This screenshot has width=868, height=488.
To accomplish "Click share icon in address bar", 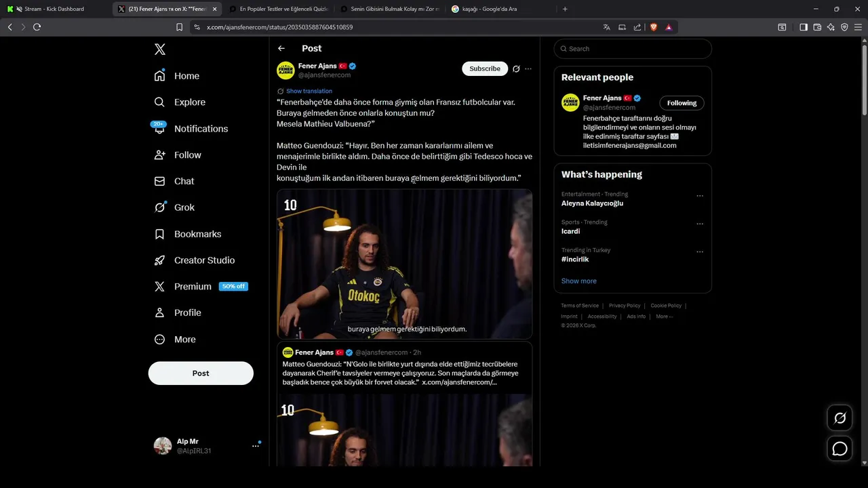I will click(x=637, y=27).
